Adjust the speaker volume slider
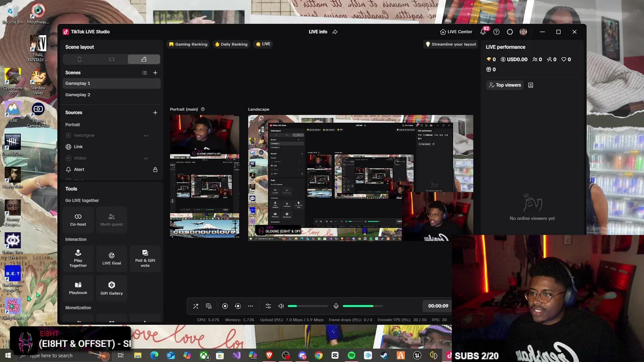 (x=308, y=306)
